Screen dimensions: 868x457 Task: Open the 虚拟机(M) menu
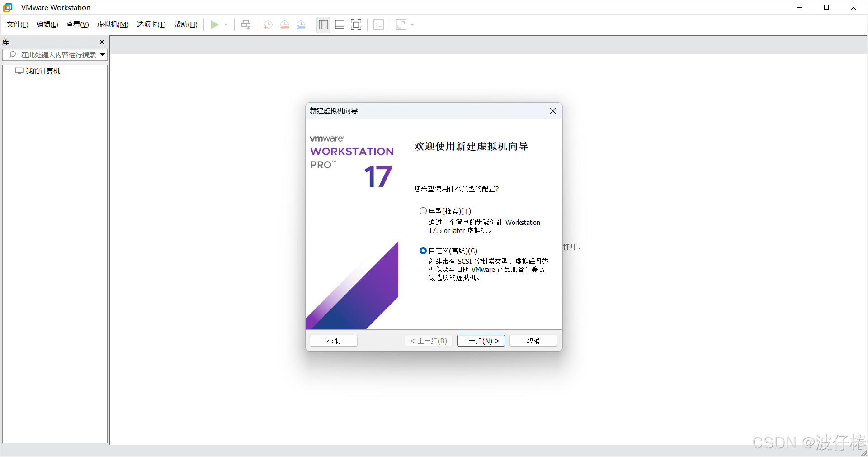coord(113,24)
